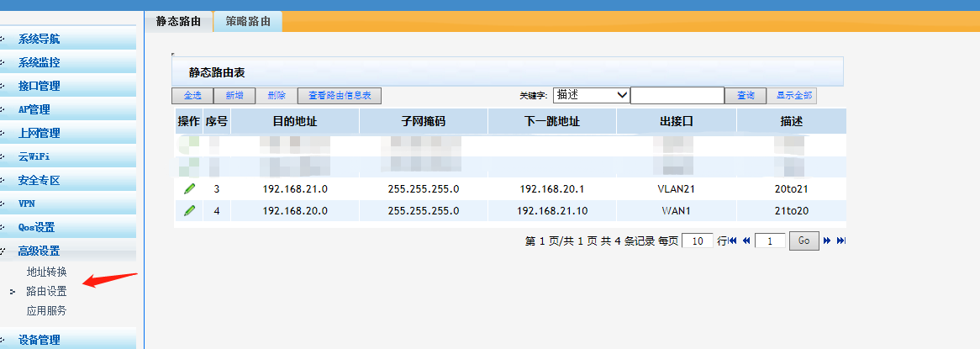Focus rows-per-page field showing 10
This screenshot has height=349, width=980.
(698, 241)
